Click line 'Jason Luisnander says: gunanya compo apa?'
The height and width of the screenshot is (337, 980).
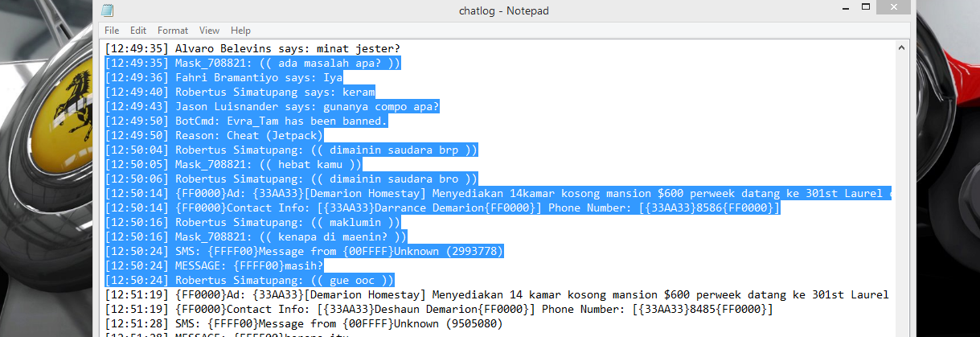[x=273, y=106]
